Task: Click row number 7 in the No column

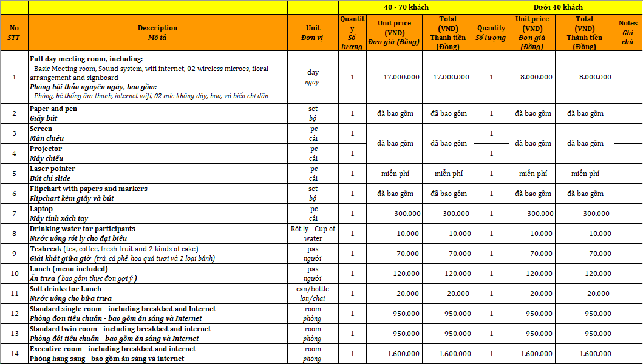Action: [x=15, y=214]
